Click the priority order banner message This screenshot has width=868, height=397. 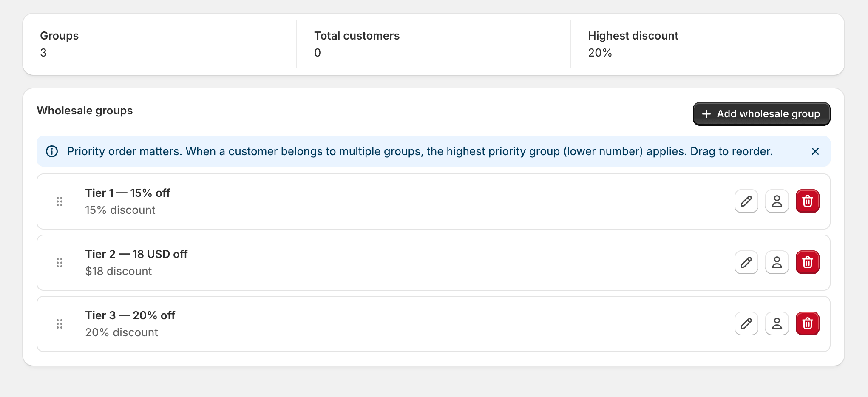tap(420, 151)
